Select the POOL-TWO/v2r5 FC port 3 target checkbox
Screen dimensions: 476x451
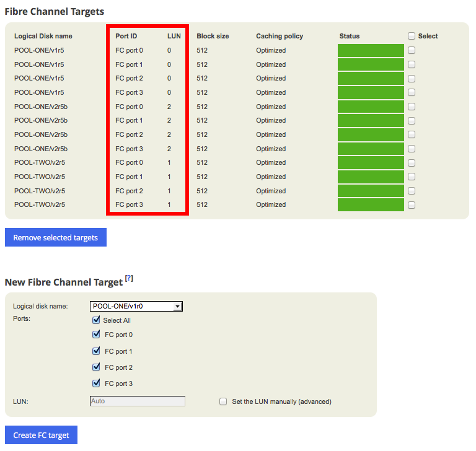(412, 205)
